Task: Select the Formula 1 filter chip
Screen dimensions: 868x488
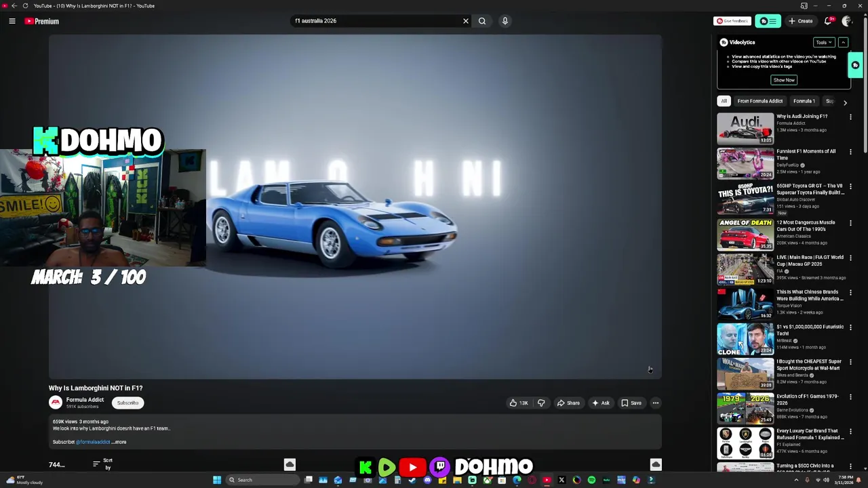Action: pyautogui.click(x=804, y=101)
